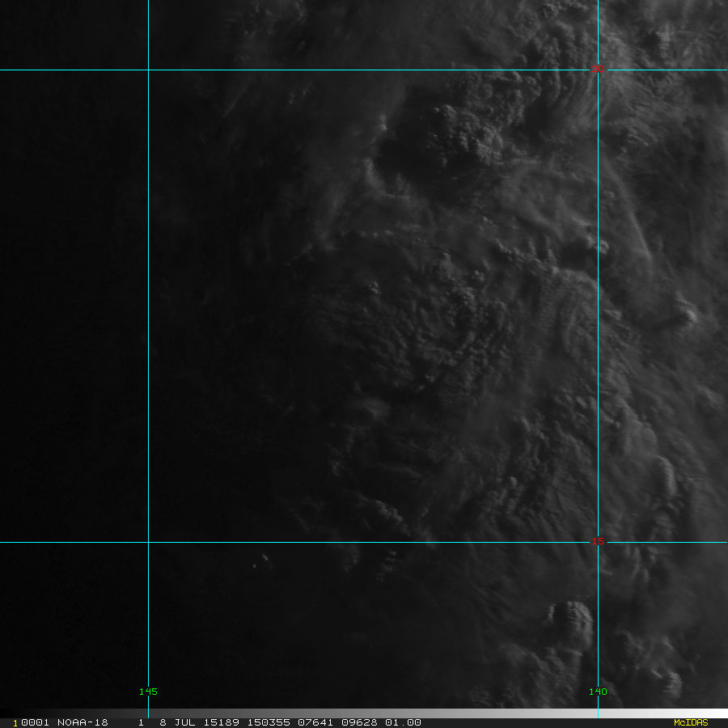Click the two small bright dots below 15 latitude line
The height and width of the screenshot is (728, 728).
click(260, 561)
